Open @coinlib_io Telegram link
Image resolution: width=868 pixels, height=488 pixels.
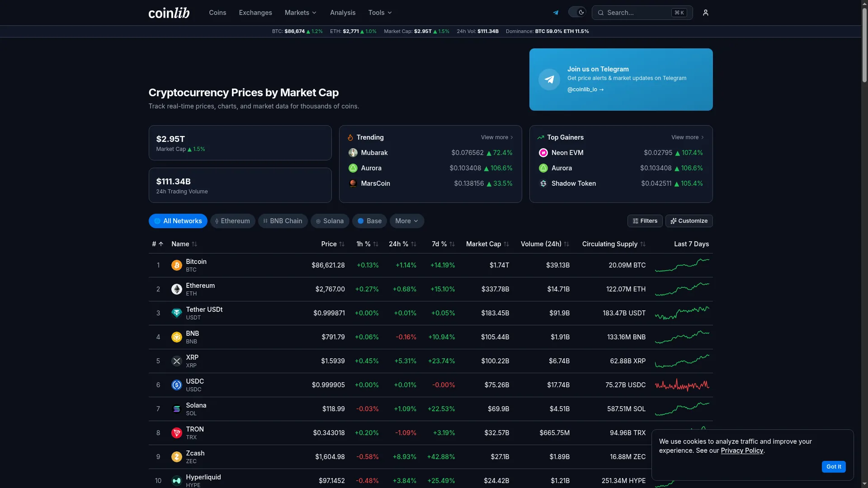585,89
